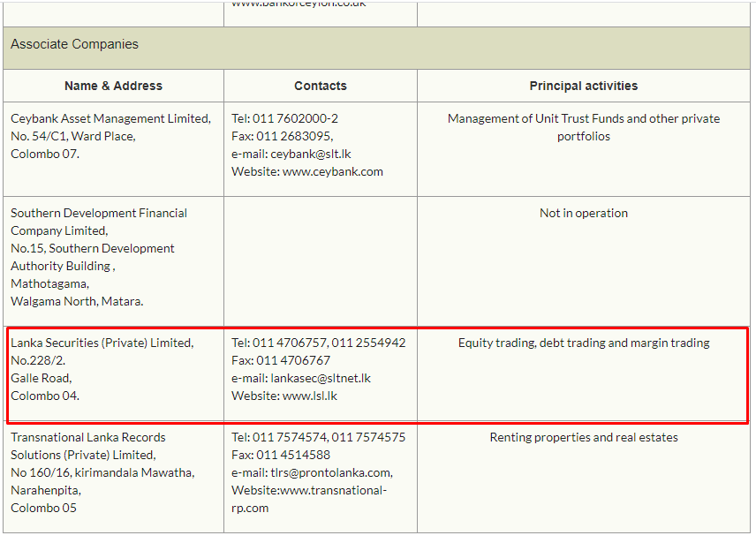Select the Principal activities column header
The height and width of the screenshot is (543, 756).
click(x=583, y=86)
